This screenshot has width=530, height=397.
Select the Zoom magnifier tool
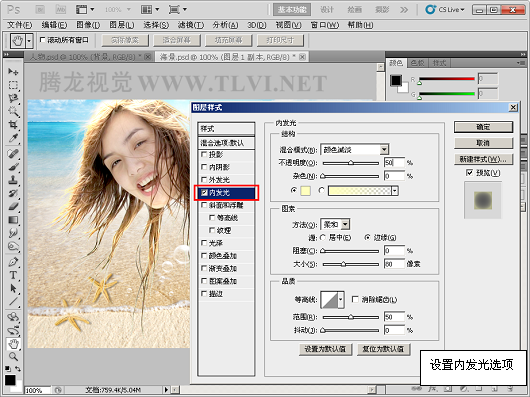click(x=13, y=356)
